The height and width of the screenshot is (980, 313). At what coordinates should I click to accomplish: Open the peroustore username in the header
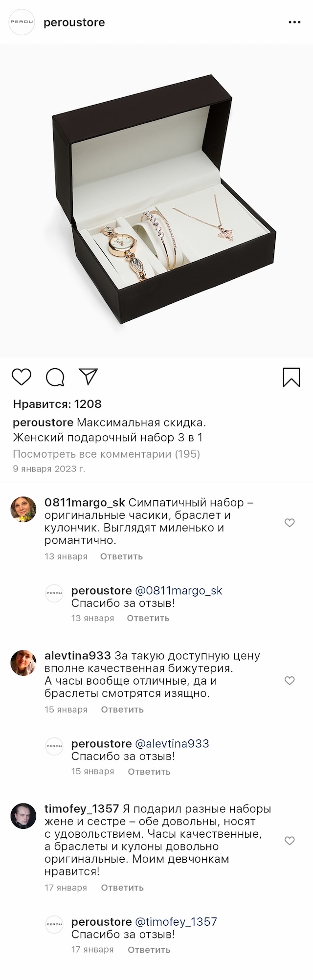(x=74, y=22)
